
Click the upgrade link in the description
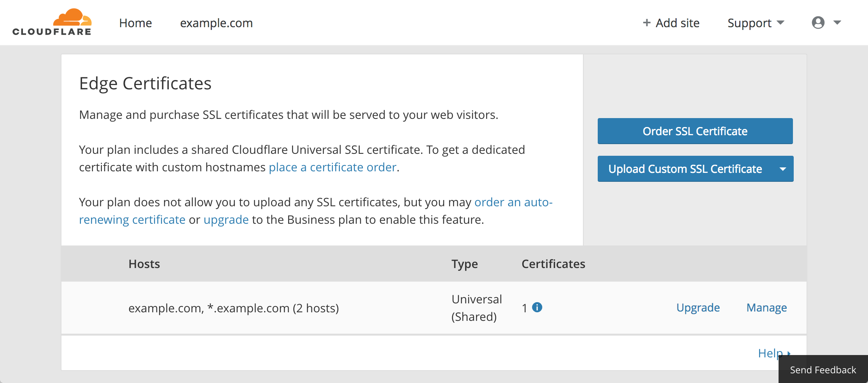226,219
